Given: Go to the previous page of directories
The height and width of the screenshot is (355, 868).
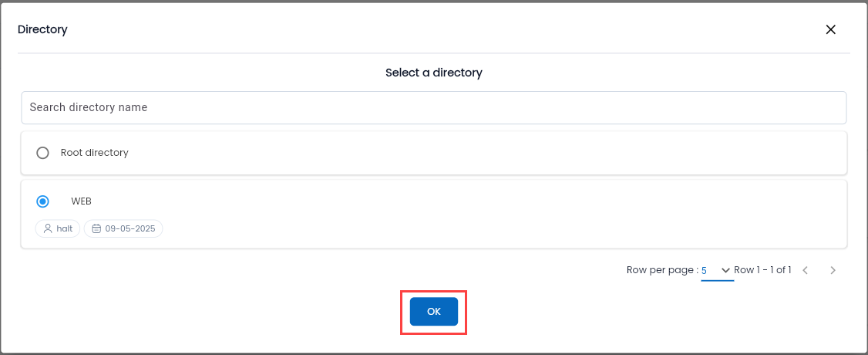Looking at the screenshot, I should click(x=806, y=270).
